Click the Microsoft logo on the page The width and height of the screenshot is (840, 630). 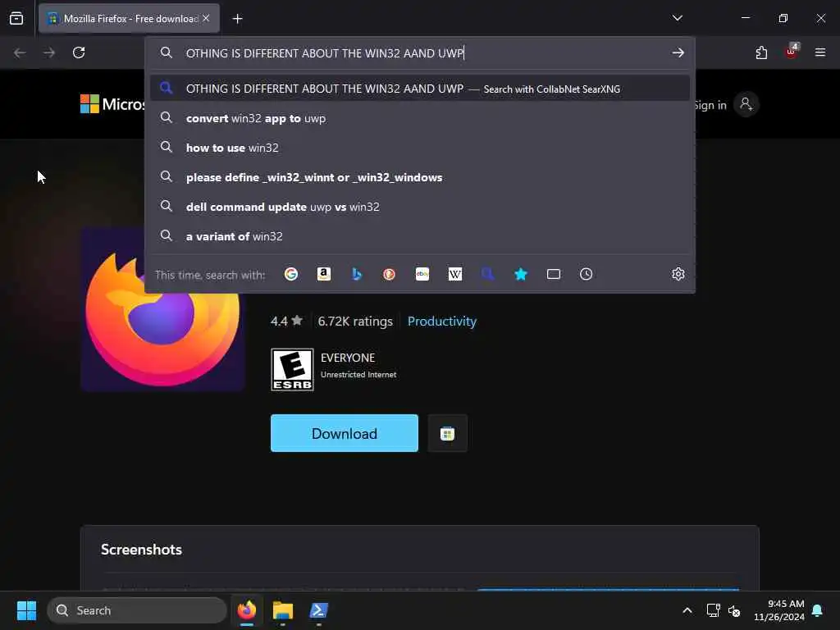coord(112,104)
